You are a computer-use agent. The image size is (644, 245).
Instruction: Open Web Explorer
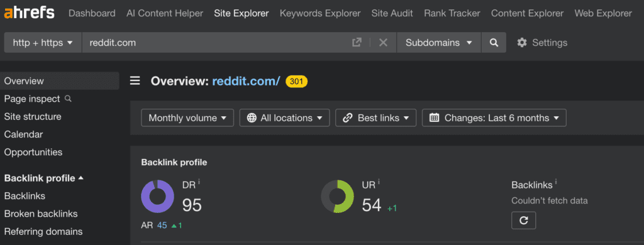click(603, 13)
